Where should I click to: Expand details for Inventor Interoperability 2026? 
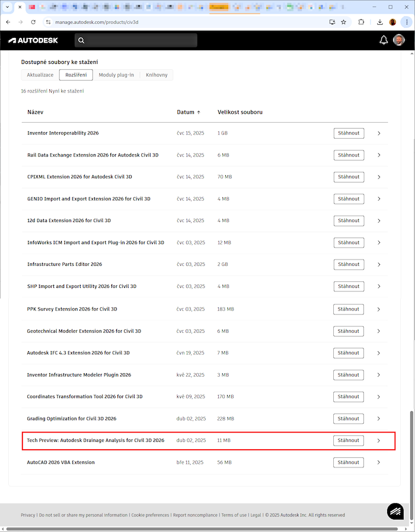[x=379, y=133]
